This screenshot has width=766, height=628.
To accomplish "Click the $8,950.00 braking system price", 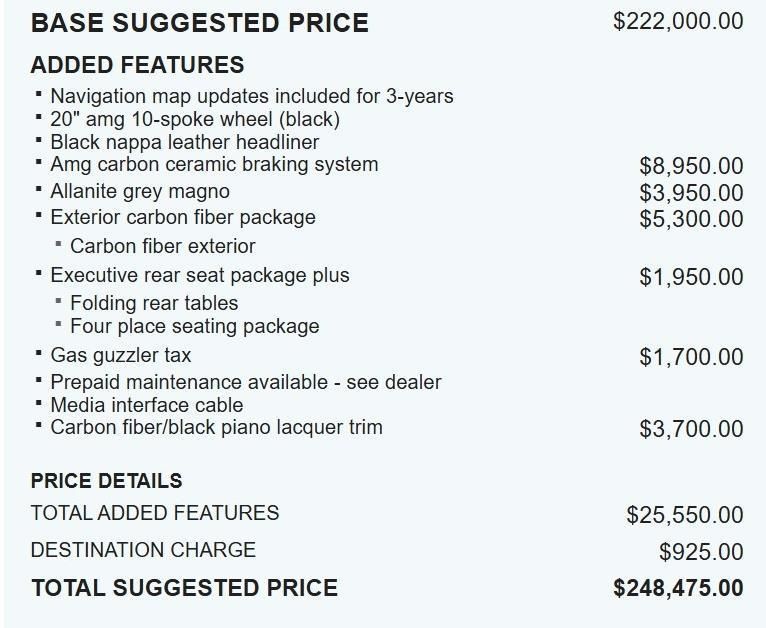I will tap(691, 166).
